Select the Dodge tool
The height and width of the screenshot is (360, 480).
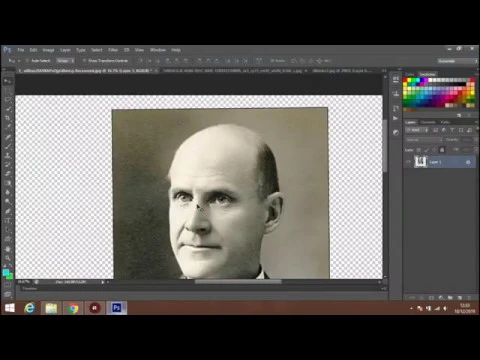tap(8, 202)
